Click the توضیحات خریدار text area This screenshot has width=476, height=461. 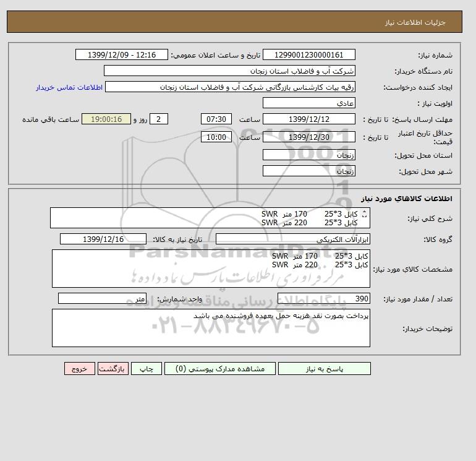[211, 328]
